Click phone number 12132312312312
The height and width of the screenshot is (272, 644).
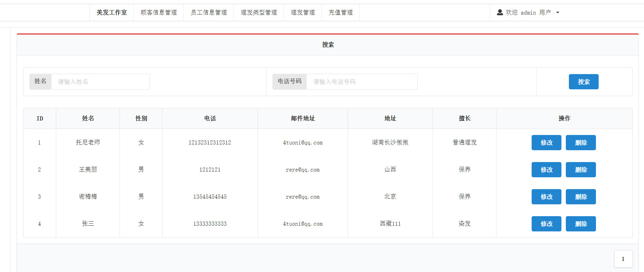[210, 142]
